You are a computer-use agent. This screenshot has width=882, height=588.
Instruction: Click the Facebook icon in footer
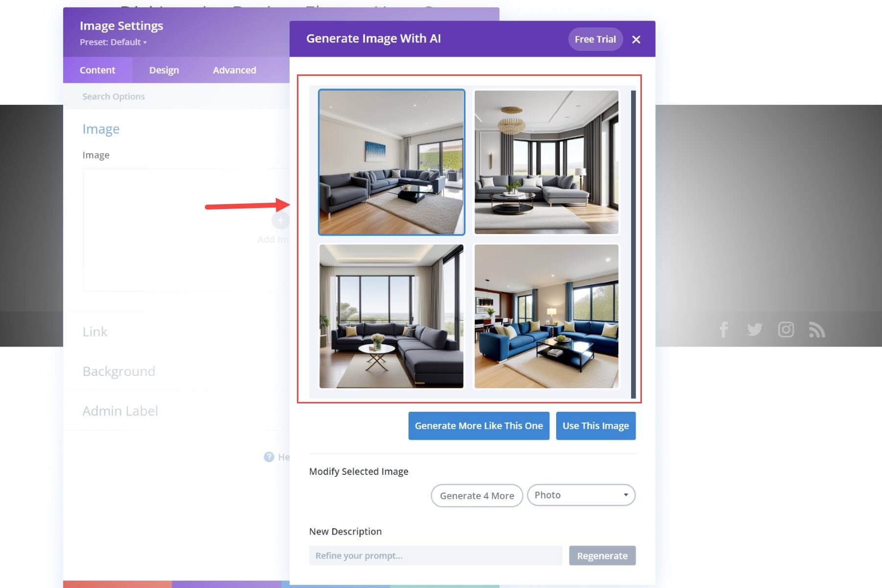724,329
